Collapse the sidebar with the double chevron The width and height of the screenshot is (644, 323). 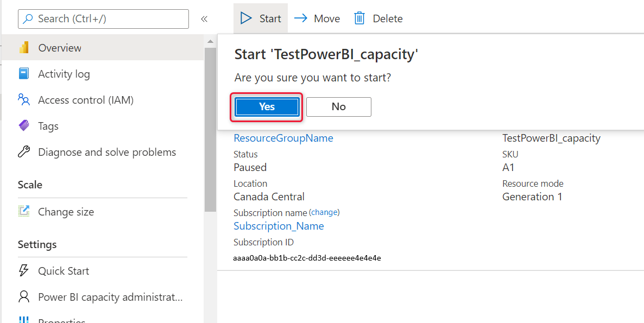tap(204, 18)
